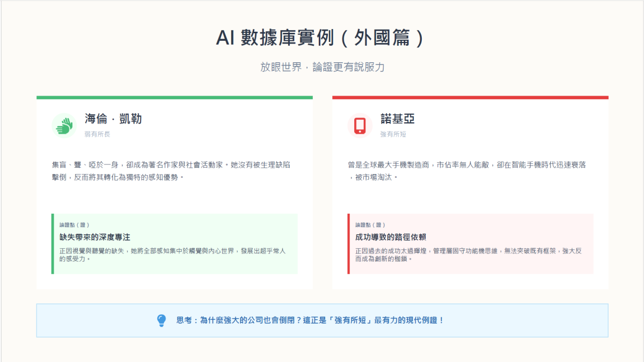Click the Nokia description paragraph
644x362 pixels.
[x=467, y=171]
